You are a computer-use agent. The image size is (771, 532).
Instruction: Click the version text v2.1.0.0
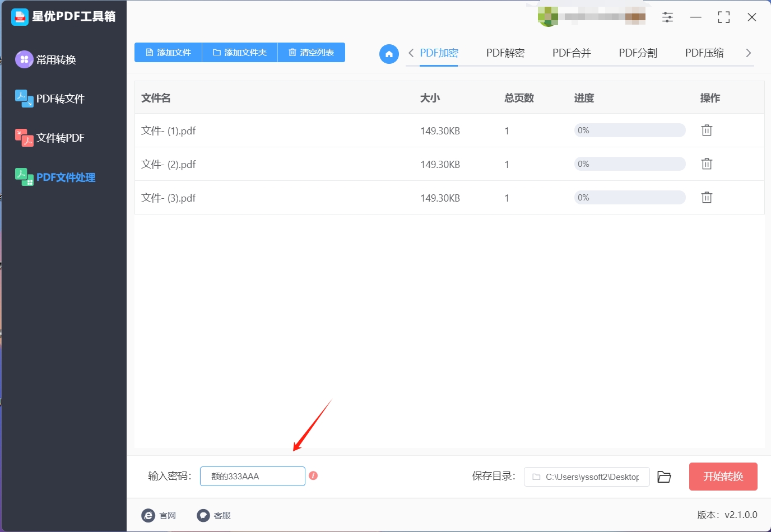click(x=741, y=515)
